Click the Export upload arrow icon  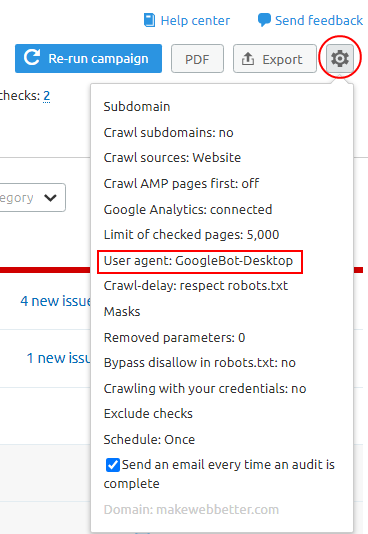click(x=248, y=59)
